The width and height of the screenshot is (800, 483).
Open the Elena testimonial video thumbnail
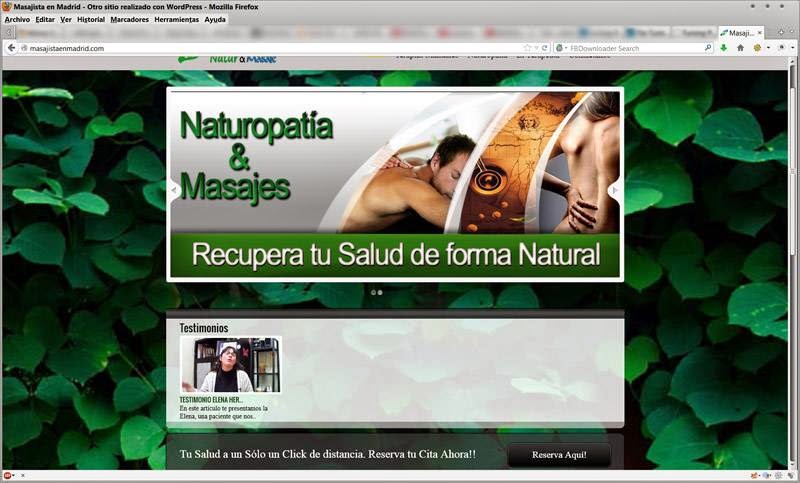pyautogui.click(x=231, y=365)
